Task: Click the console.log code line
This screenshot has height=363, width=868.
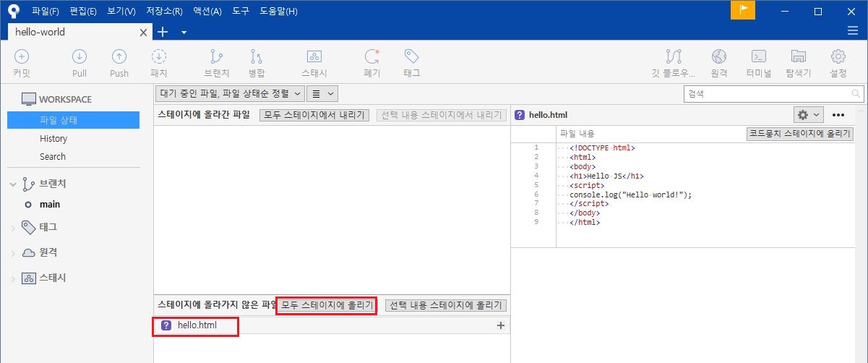Action: click(x=630, y=195)
